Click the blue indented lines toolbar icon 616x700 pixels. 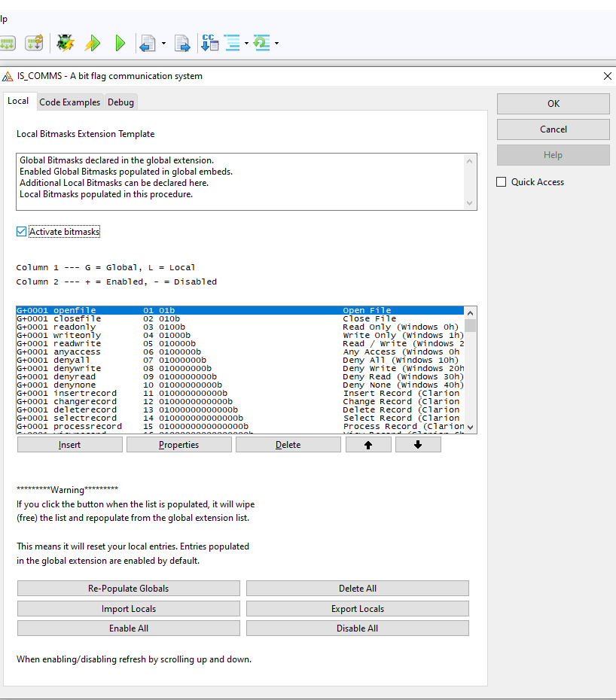[233, 43]
